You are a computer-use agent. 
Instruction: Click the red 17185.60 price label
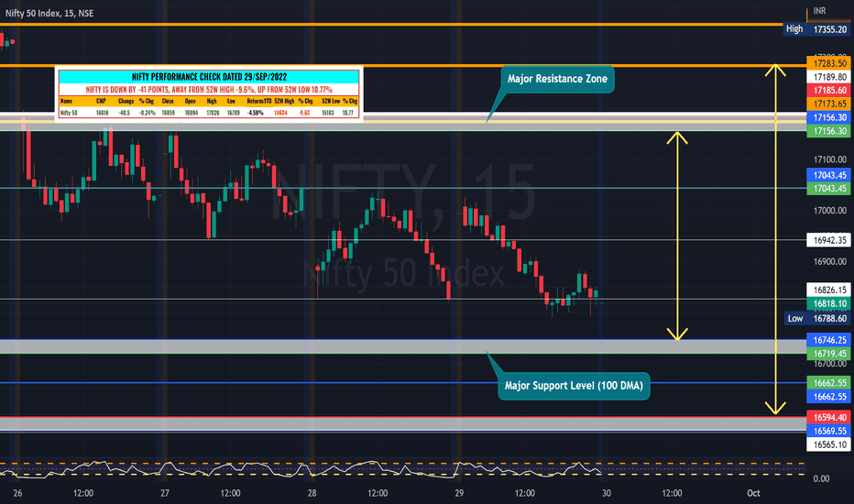point(828,91)
